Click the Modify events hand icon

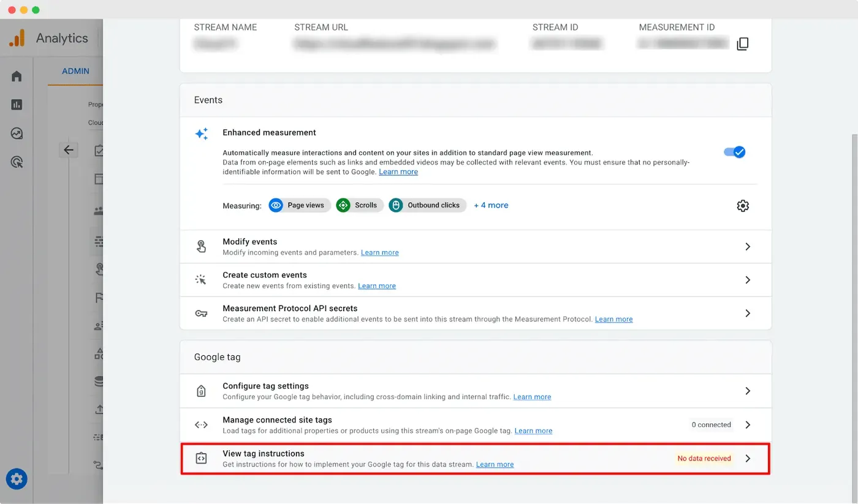pyautogui.click(x=201, y=247)
